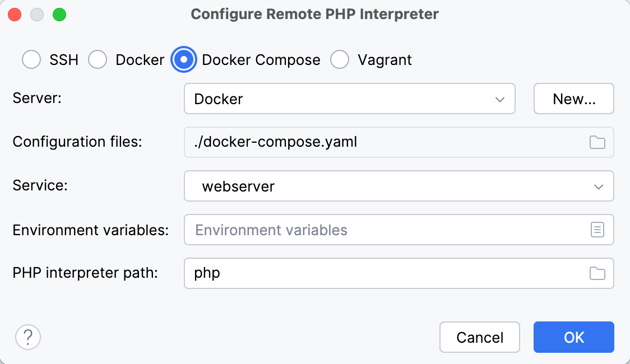Screen dimensions: 630x364
Task: Open folder browser for PHP interpreter path
Action: click(x=597, y=273)
